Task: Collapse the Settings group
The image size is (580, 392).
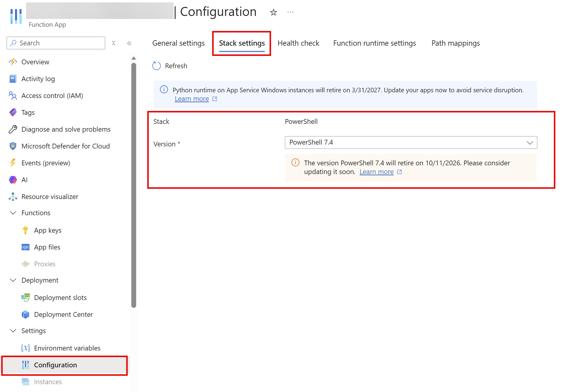Action: (x=13, y=331)
